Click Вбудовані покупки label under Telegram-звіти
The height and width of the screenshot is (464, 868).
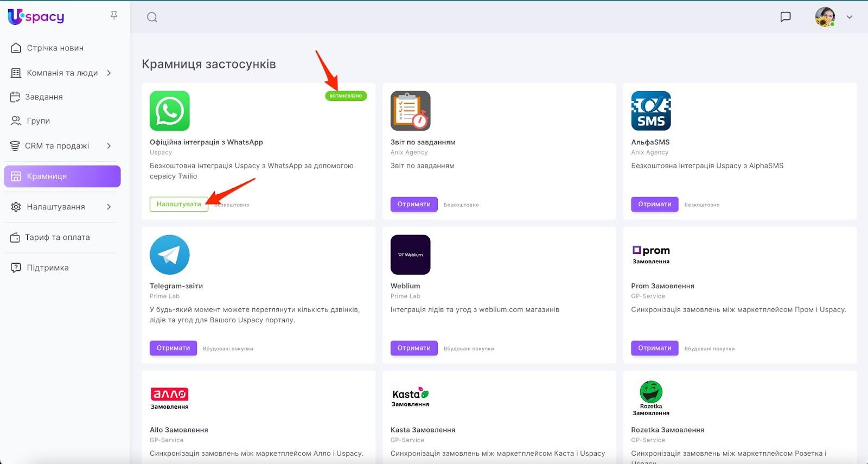pos(228,348)
